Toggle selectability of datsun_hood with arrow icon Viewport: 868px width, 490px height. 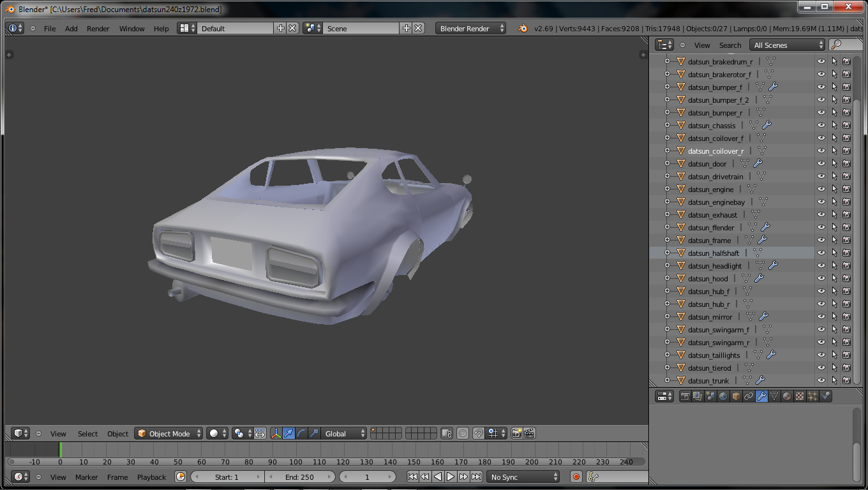(834, 279)
